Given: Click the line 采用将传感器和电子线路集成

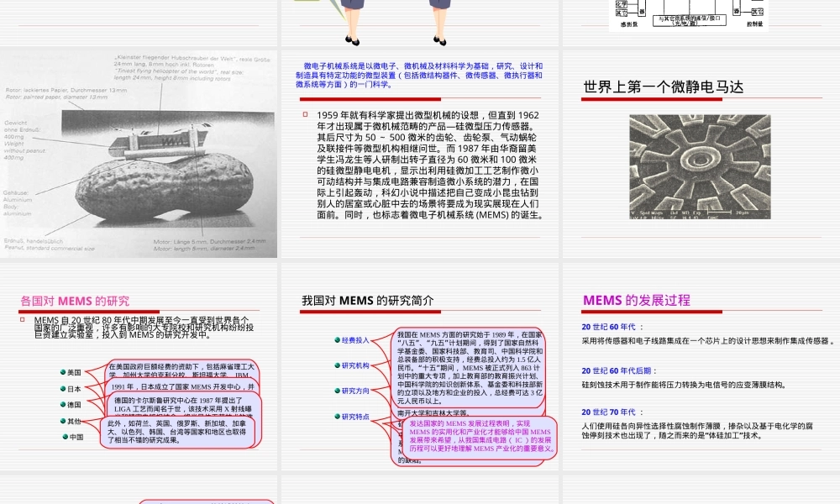Looking at the screenshot, I should tap(707, 341).
